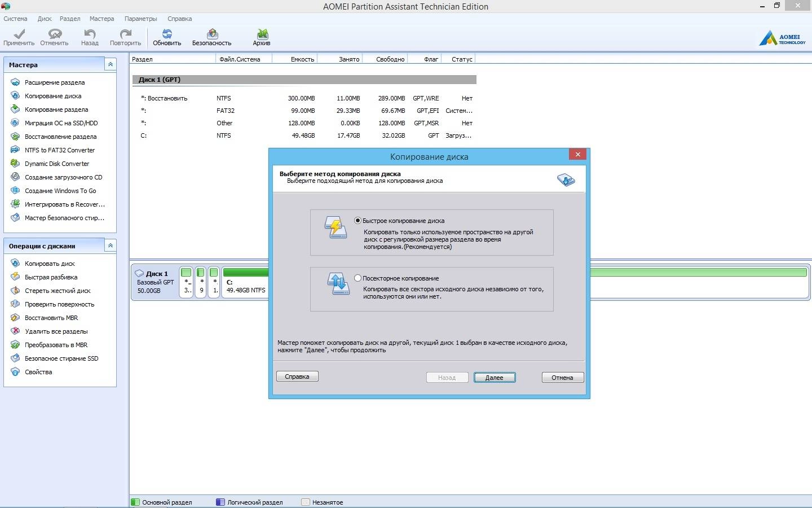Image resolution: width=812 pixels, height=508 pixels.
Task: Click the Далее button in the dialog
Action: pyautogui.click(x=495, y=378)
